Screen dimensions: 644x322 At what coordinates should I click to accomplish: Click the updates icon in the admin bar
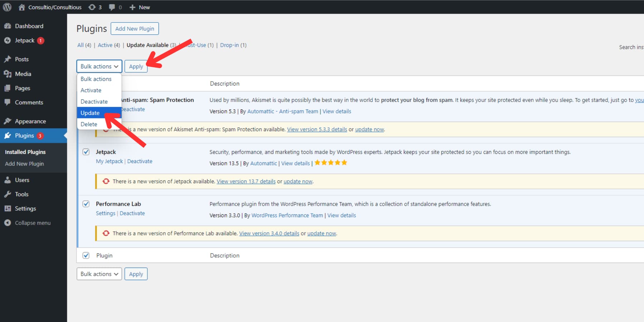click(x=92, y=7)
